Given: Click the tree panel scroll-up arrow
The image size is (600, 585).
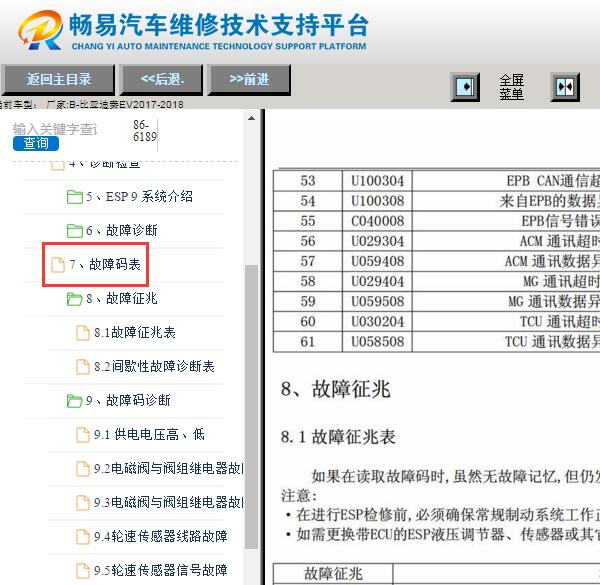Looking at the screenshot, I should pyautogui.click(x=251, y=118).
